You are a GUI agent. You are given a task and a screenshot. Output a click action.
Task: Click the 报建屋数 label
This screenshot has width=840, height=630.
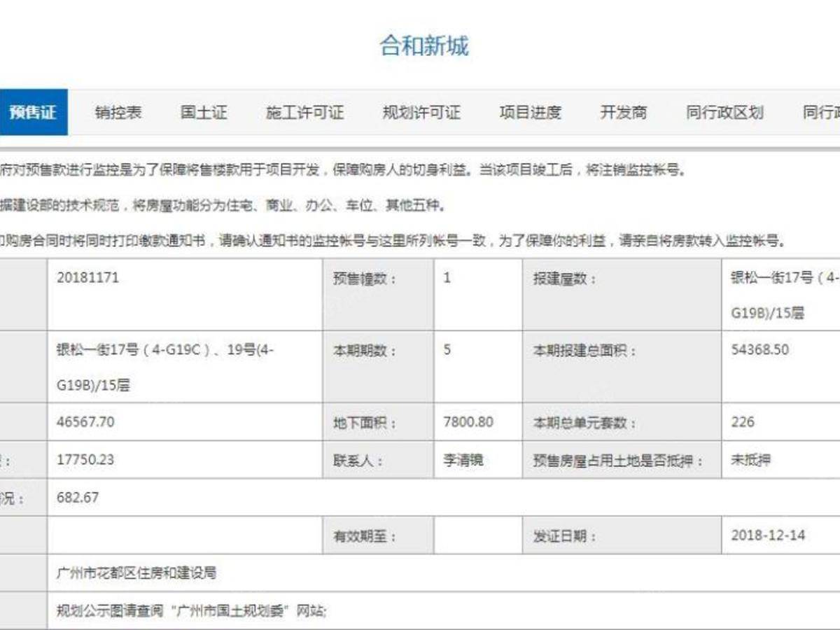pos(565,279)
